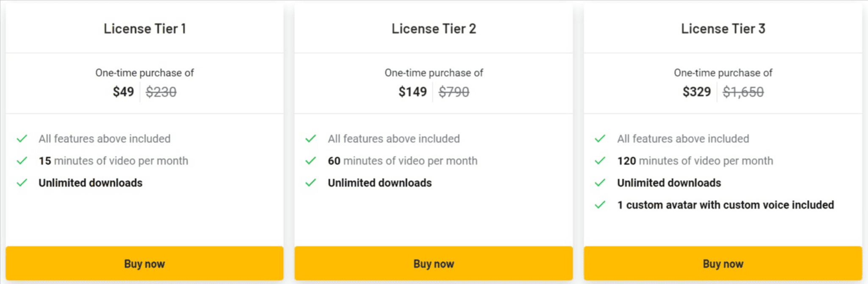This screenshot has width=868, height=284.
Task: Click the 1 custom avatar with custom voice text
Action: pos(726,205)
